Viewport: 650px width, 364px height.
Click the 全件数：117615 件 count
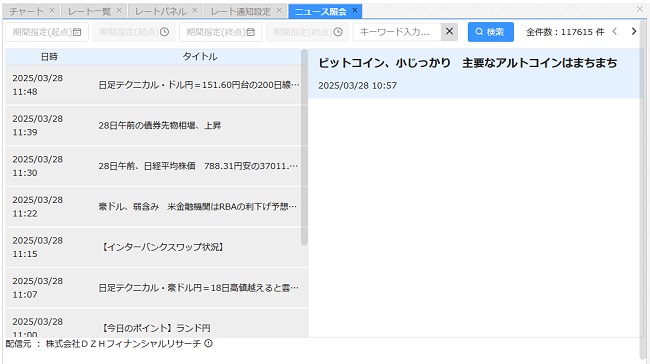(x=565, y=32)
